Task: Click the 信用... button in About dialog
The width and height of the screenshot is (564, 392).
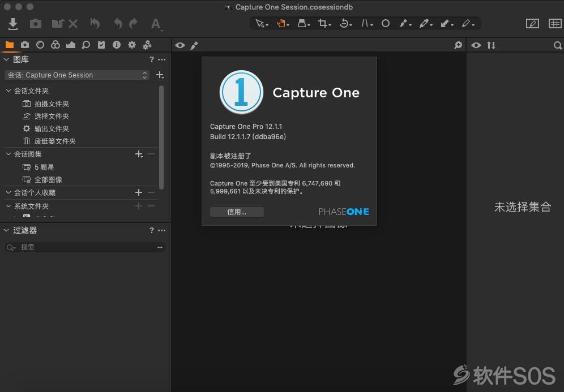Action: coord(237,212)
